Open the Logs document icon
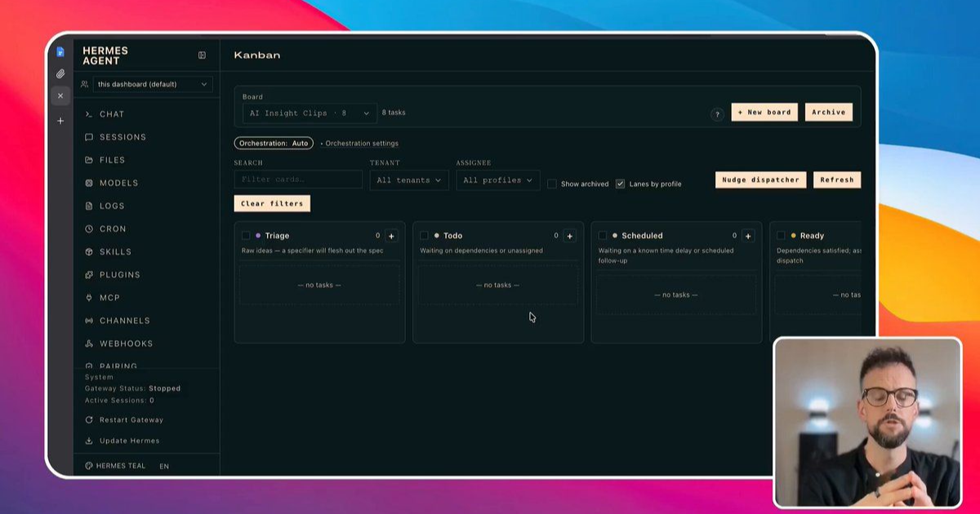Viewport: 980px width, 514px height. [x=89, y=206]
